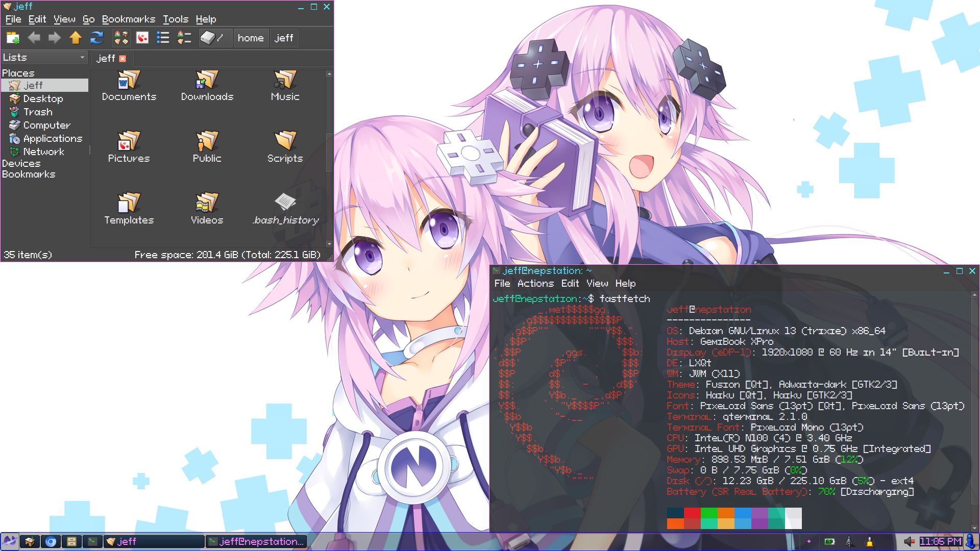Open the Bookmarks menu in menu bar
The width and height of the screenshot is (980, 551).
pos(128,19)
